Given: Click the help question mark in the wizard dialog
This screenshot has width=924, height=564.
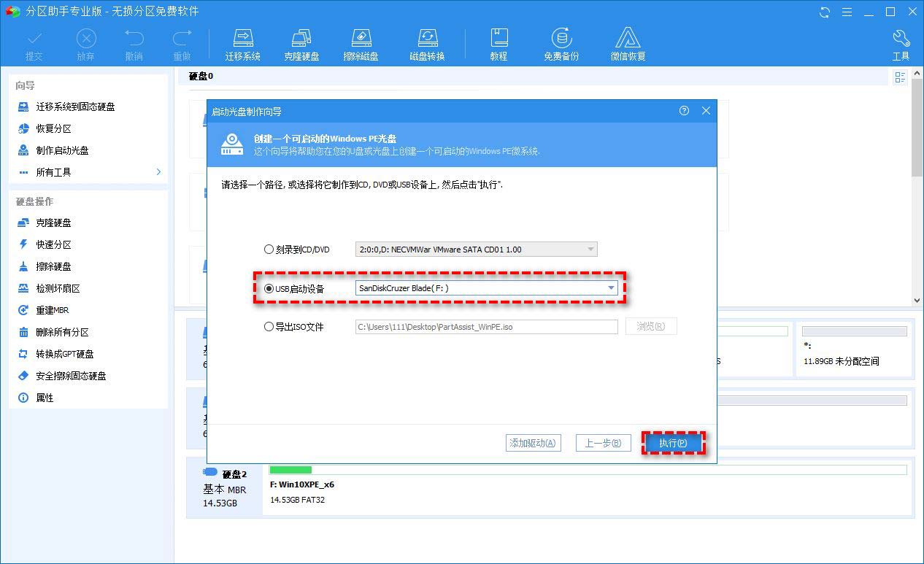Looking at the screenshot, I should tap(684, 110).
